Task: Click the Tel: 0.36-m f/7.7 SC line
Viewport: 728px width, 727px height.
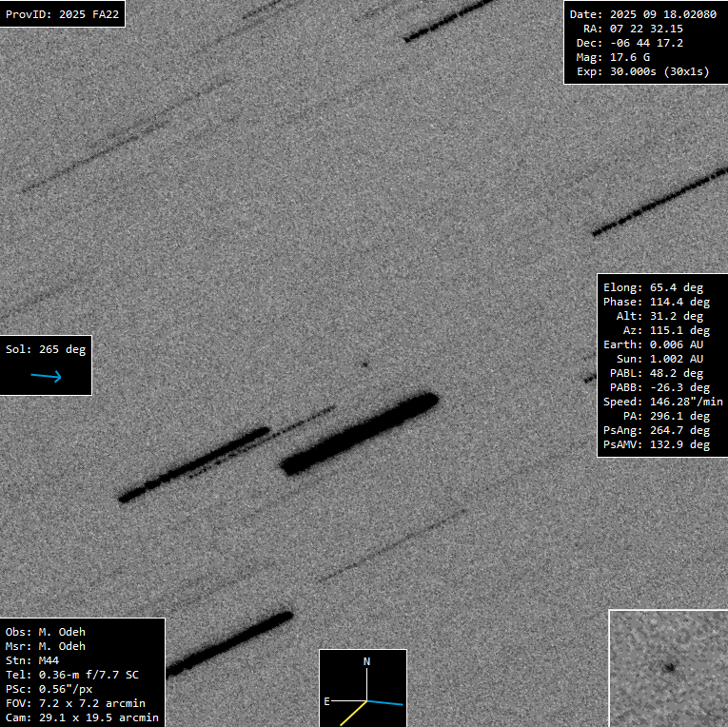Action: [x=72, y=674]
